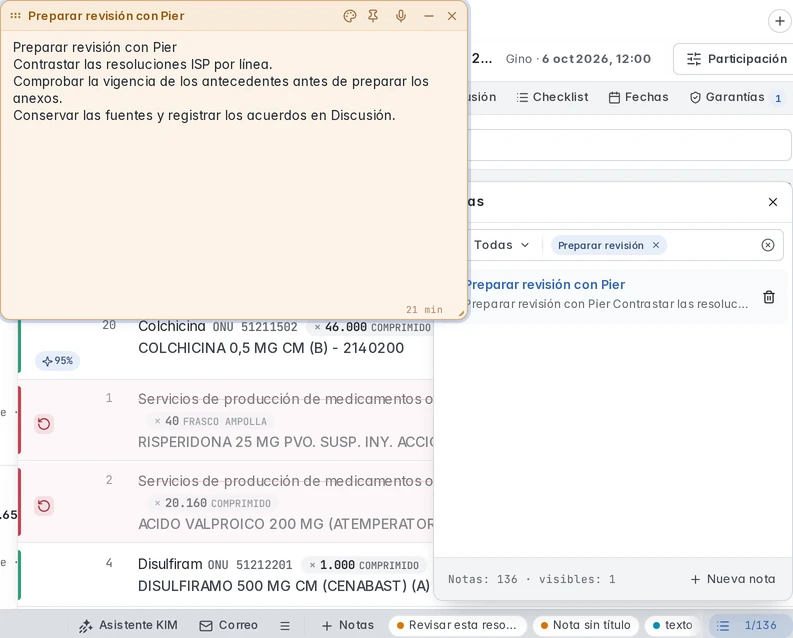Image resolution: width=793 pixels, height=638 pixels.
Task: Click Notas add button in bottom bar
Action: pyautogui.click(x=348, y=625)
